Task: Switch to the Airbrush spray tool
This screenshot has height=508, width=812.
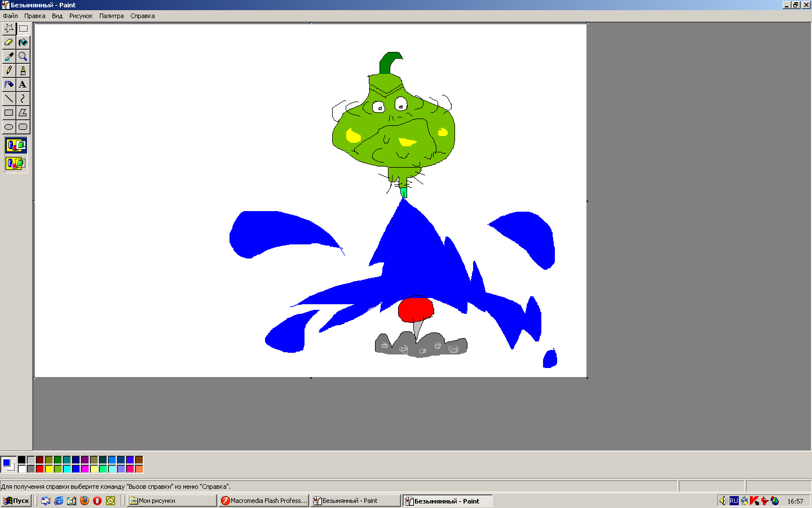Action: coord(9,85)
